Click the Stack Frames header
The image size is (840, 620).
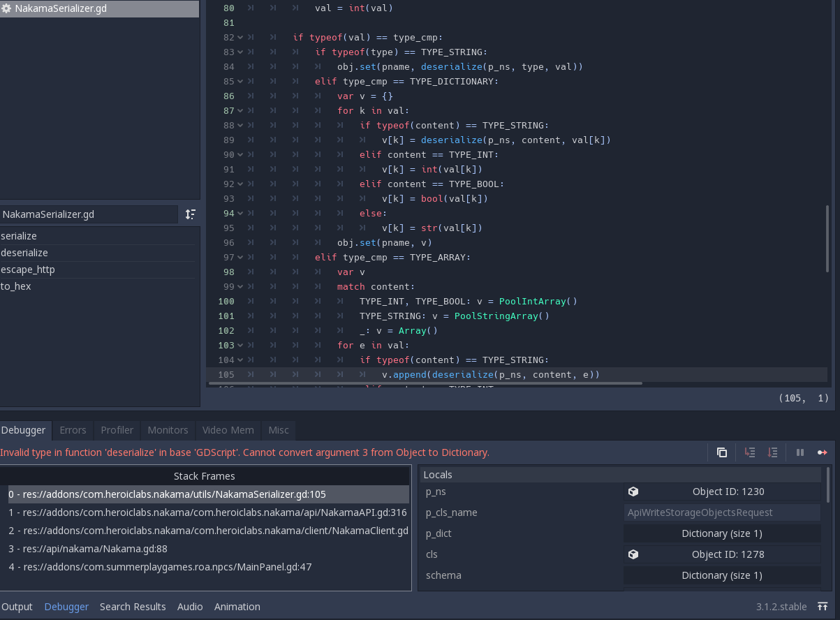pyautogui.click(x=205, y=476)
